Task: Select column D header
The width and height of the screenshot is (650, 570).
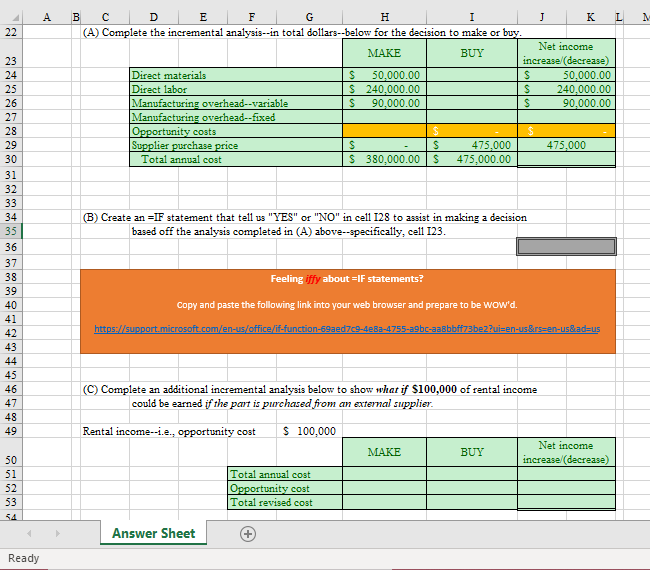Action: 154,17
